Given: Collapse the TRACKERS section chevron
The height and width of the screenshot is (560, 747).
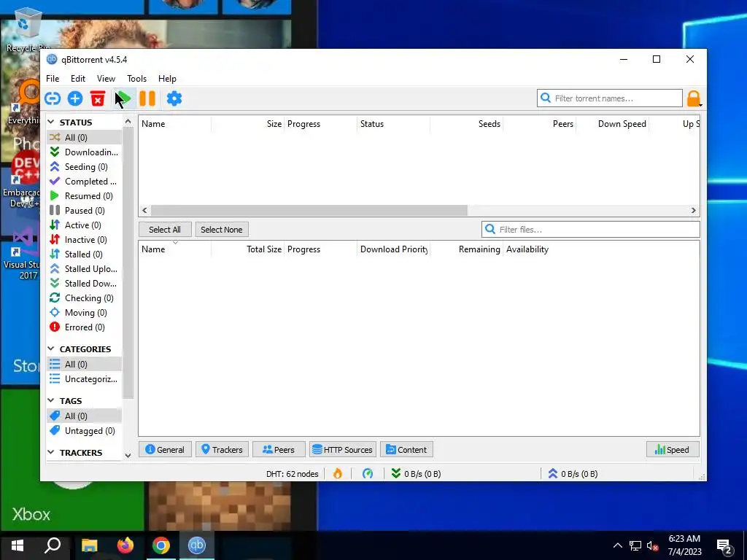Looking at the screenshot, I should (x=52, y=452).
